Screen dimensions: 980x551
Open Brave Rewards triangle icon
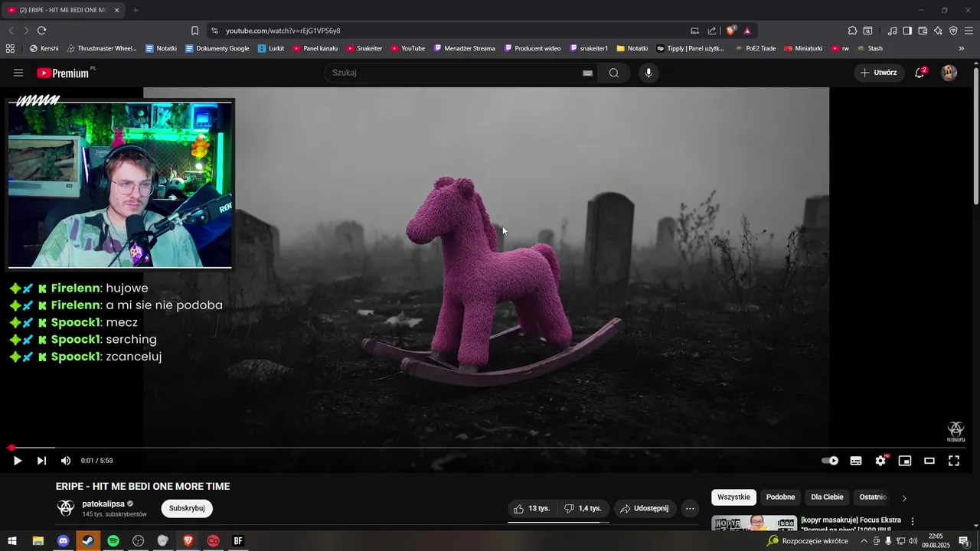[x=747, y=31]
